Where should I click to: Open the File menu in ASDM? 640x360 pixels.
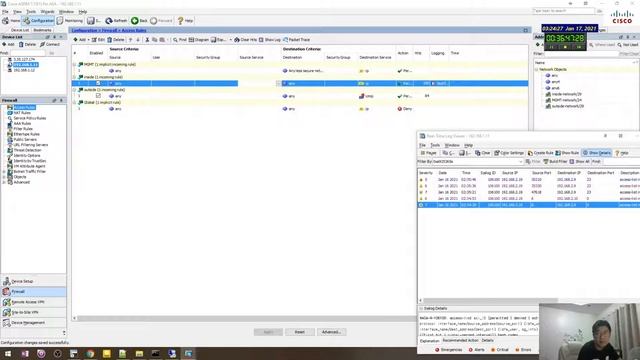click(5, 12)
